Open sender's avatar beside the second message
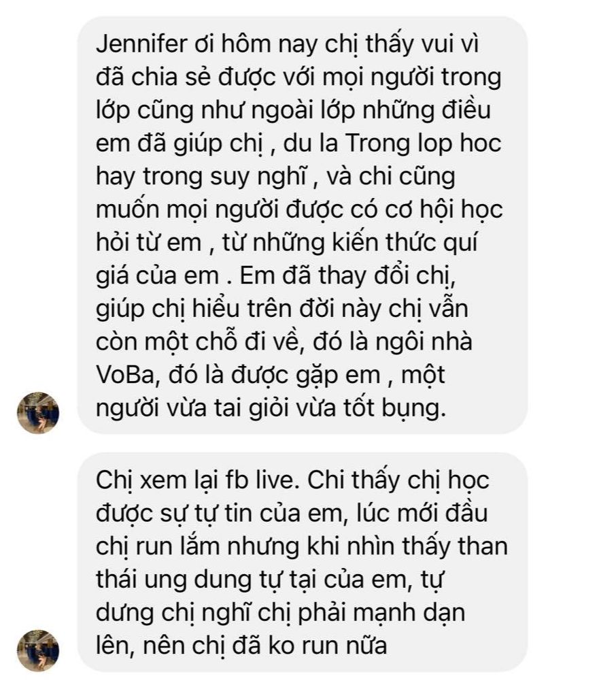The height and width of the screenshot is (683, 616). pos(38,650)
